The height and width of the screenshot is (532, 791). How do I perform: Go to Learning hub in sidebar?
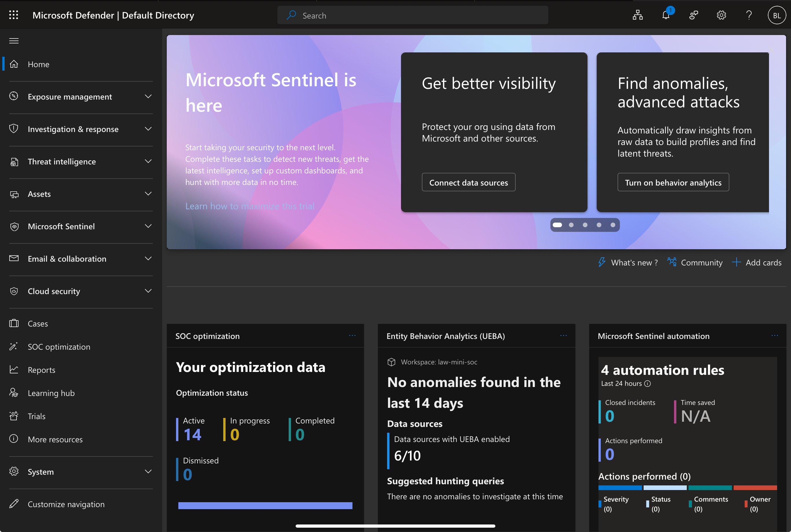[x=51, y=393]
